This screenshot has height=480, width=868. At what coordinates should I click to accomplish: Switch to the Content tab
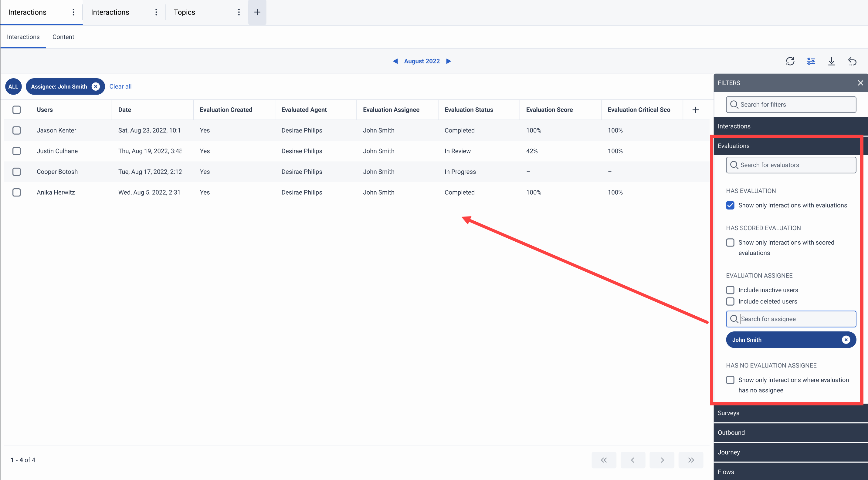(63, 37)
